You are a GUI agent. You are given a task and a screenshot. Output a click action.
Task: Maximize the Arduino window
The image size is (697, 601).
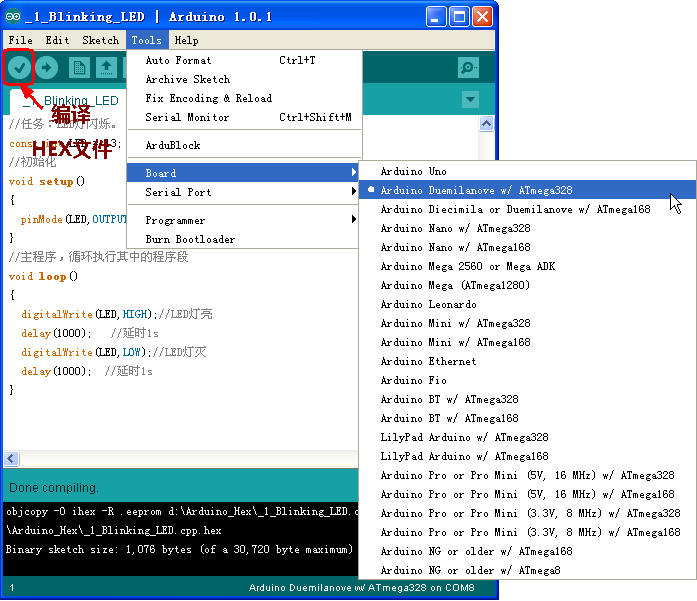coord(459,17)
